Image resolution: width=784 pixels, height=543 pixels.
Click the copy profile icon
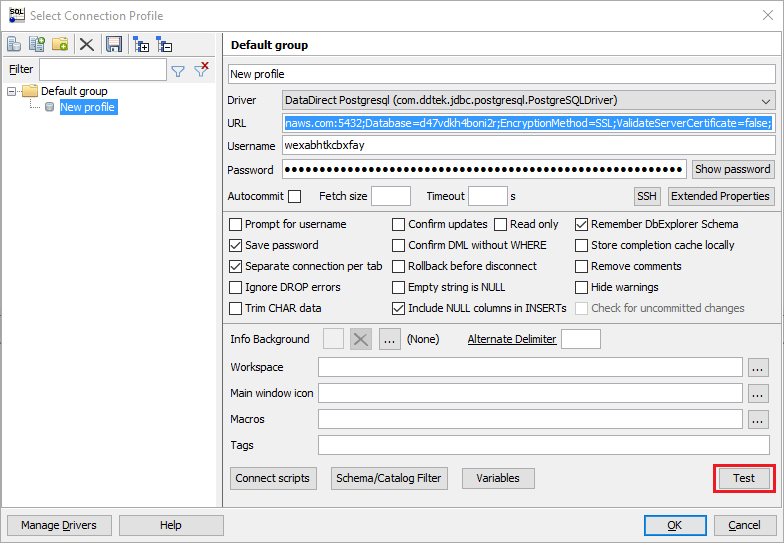point(37,44)
